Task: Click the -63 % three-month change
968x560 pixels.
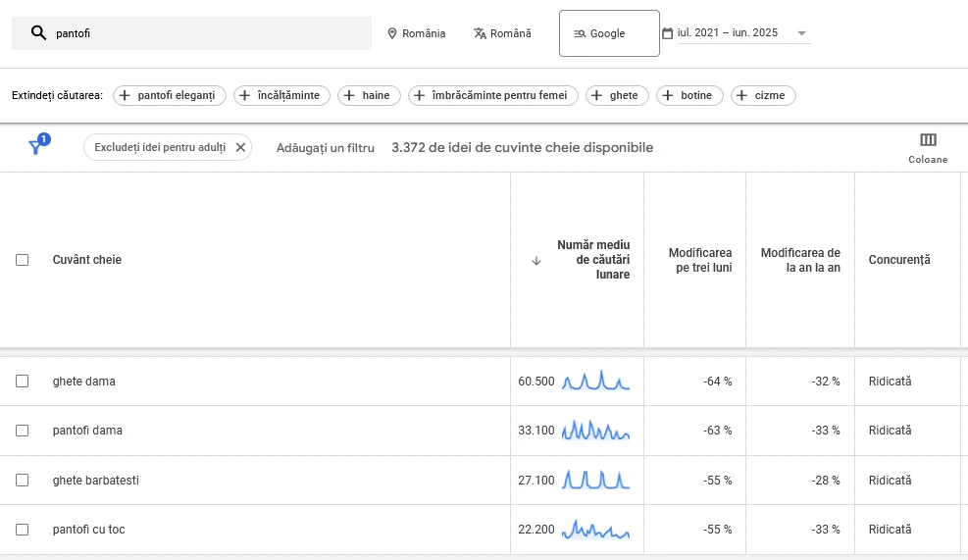Action: (x=717, y=431)
